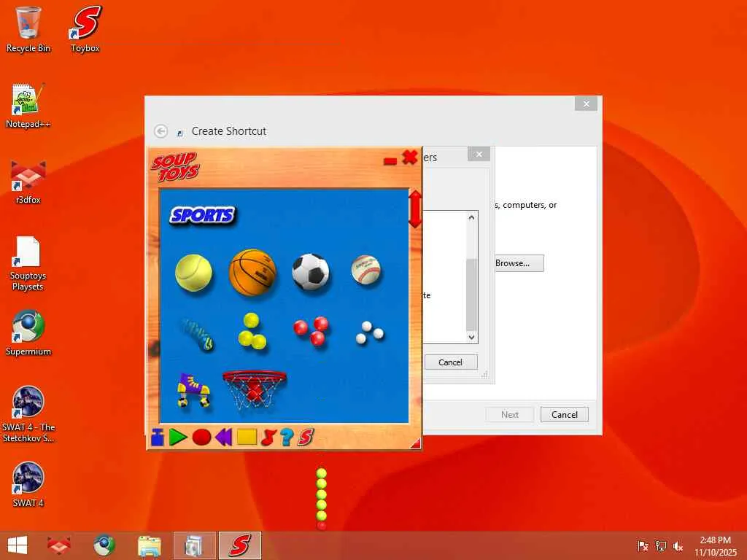Choose the tennis ball tube toy
This screenshot has height=560, width=747.
197,334
